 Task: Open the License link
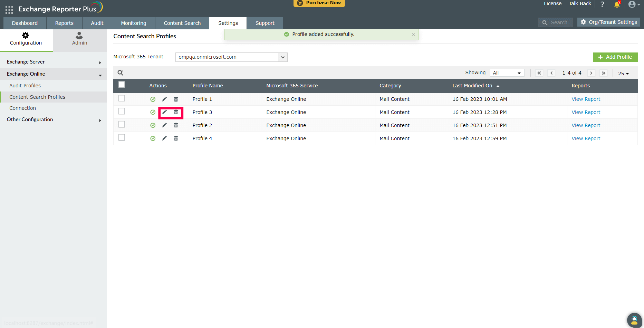[552, 3]
